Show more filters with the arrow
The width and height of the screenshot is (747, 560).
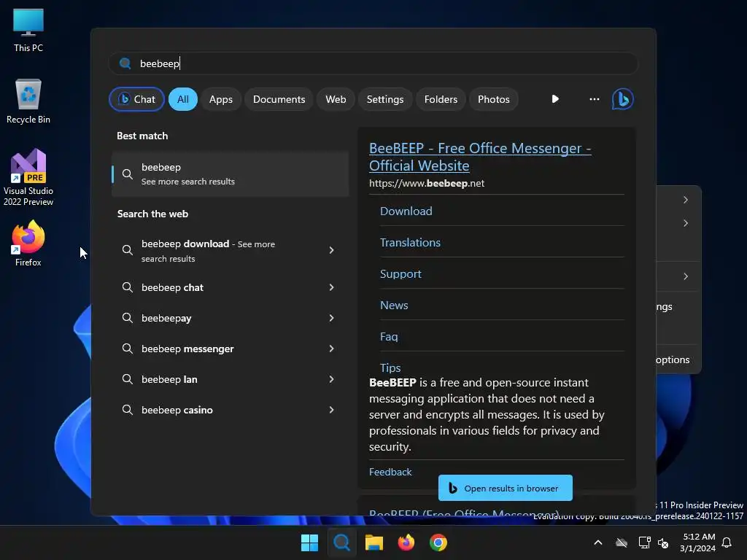coord(555,99)
